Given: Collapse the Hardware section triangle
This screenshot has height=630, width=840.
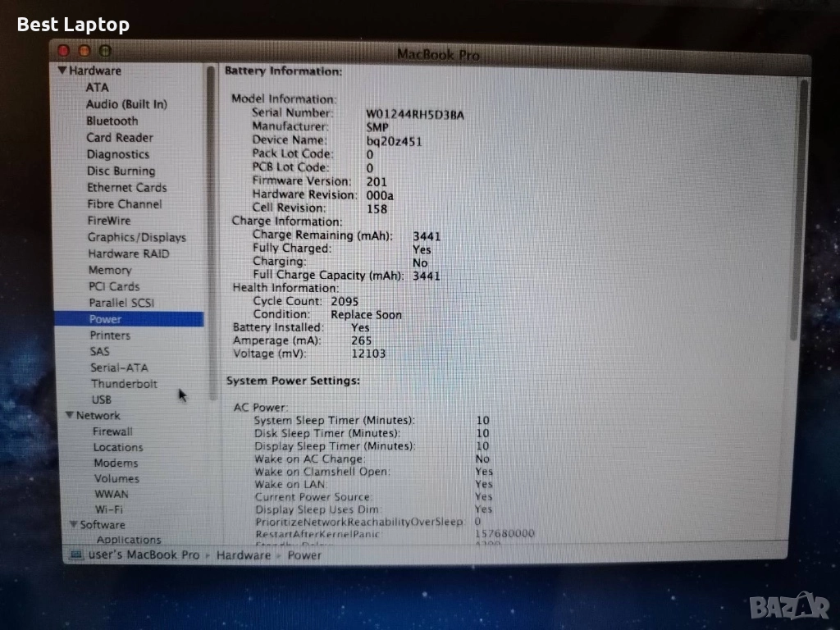Looking at the screenshot, I should [x=62, y=71].
